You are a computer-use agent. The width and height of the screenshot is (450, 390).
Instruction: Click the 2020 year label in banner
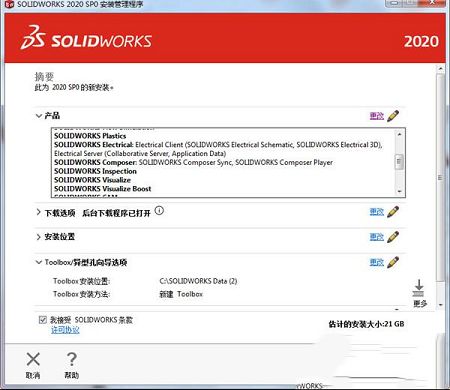pos(421,42)
